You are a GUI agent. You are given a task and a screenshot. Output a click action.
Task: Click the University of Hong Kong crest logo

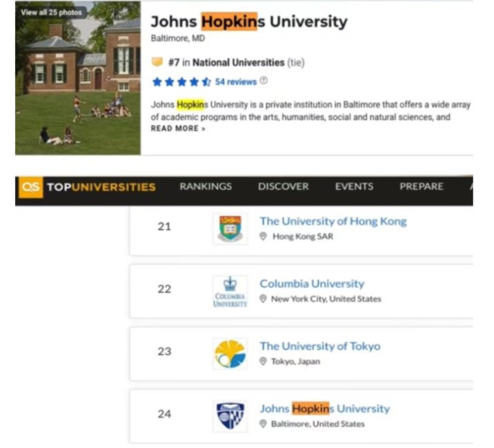(230, 228)
